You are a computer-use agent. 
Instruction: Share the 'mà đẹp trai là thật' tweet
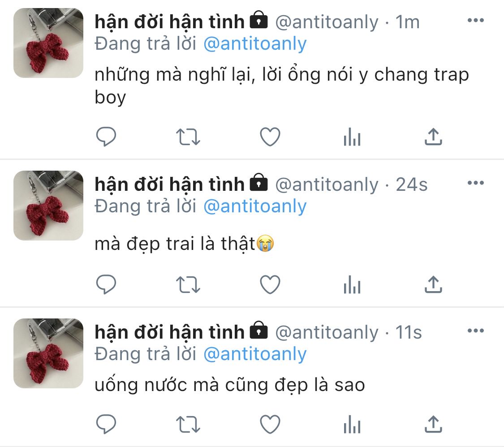pos(434,284)
